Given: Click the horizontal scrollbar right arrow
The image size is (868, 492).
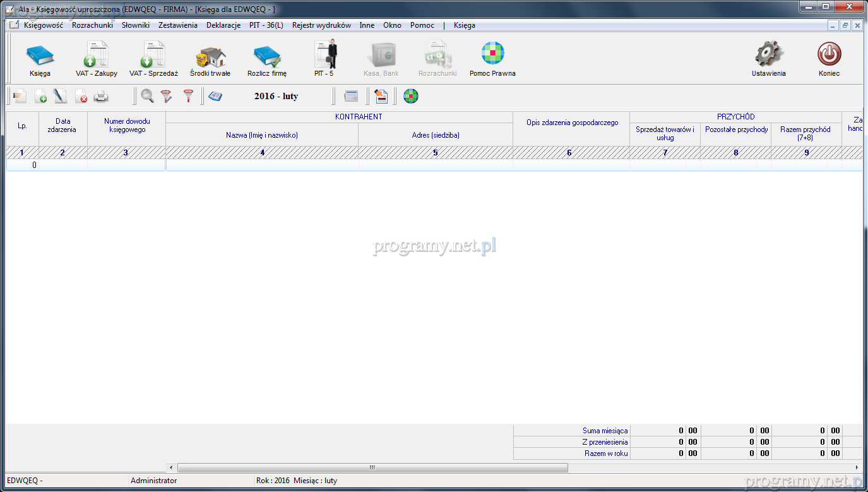Looking at the screenshot, I should click(857, 467).
